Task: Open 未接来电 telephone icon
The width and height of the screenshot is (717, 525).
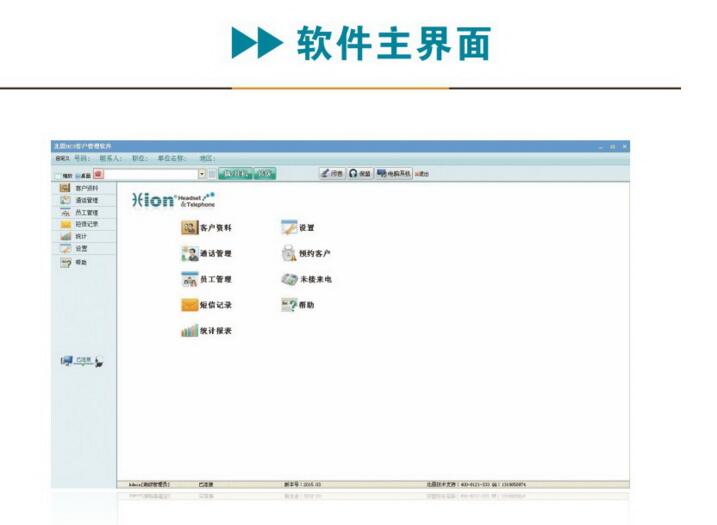Action: [x=289, y=280]
